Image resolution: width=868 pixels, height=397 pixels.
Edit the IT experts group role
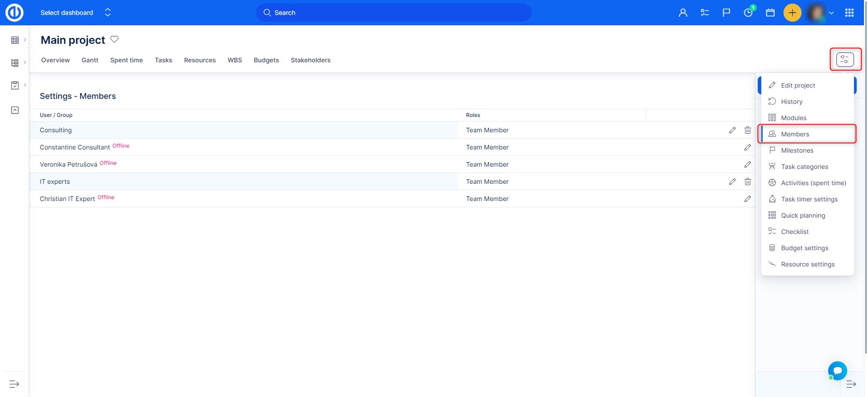[732, 182]
